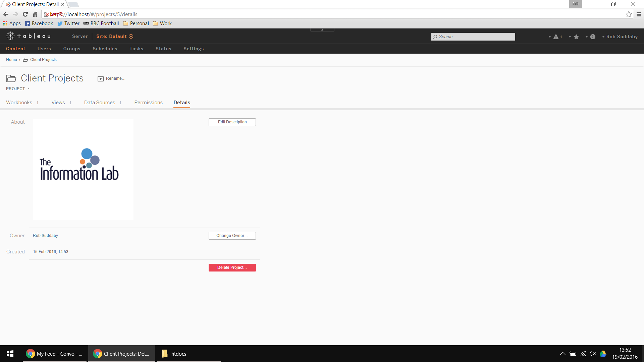Bookmark this page with star icon
The height and width of the screenshot is (362, 644).
(629, 14)
